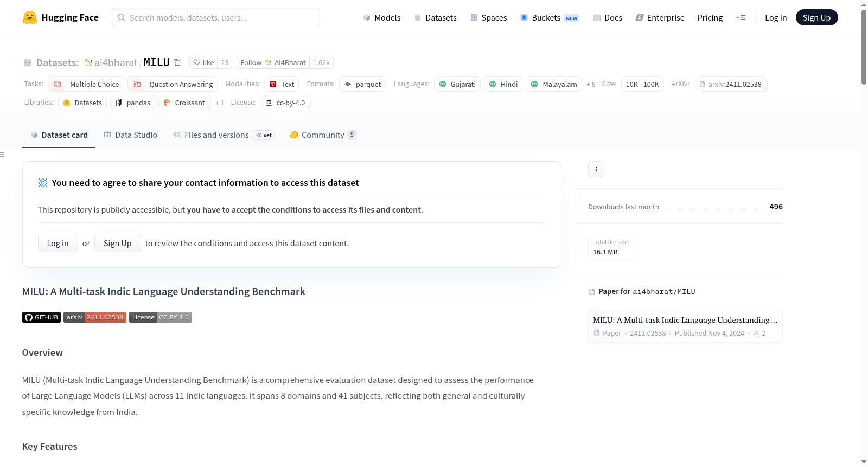
Task: Click the Sign Up button in access notice
Action: pyautogui.click(x=118, y=243)
